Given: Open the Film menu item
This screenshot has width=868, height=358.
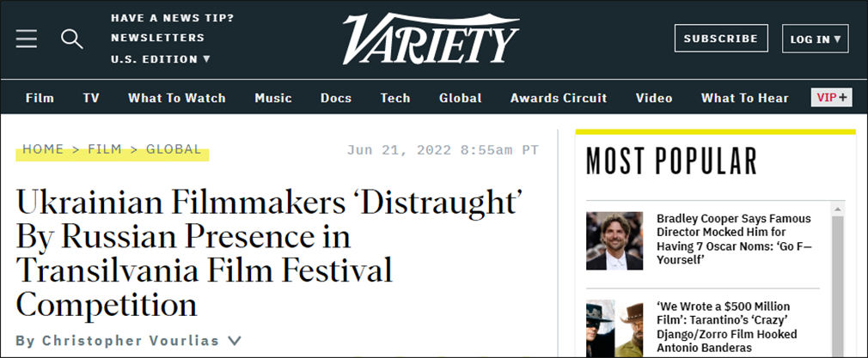Looking at the screenshot, I should click(x=40, y=98).
